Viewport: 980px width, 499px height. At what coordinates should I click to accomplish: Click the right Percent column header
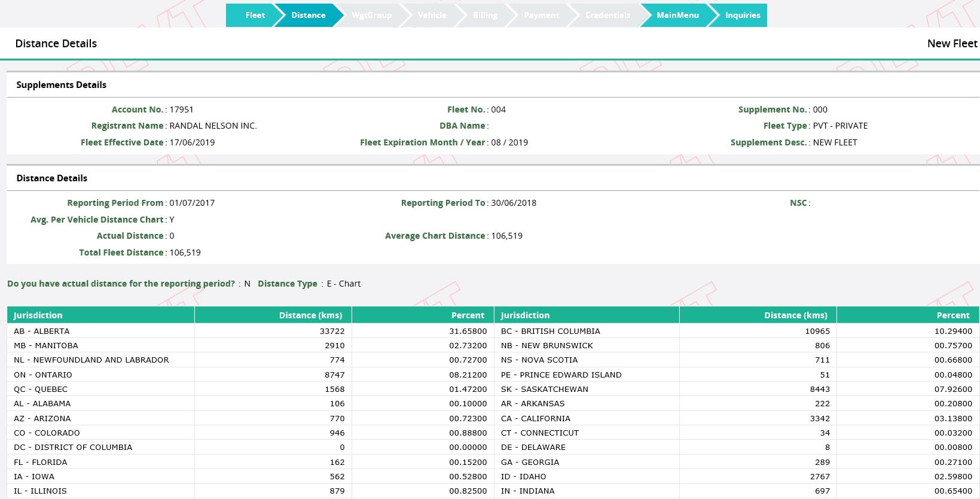pos(908,315)
